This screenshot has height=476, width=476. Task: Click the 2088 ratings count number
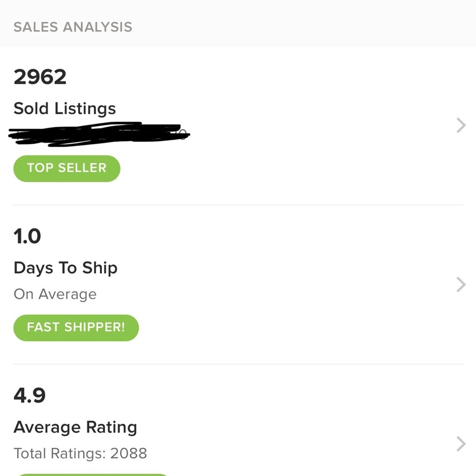coord(129,453)
